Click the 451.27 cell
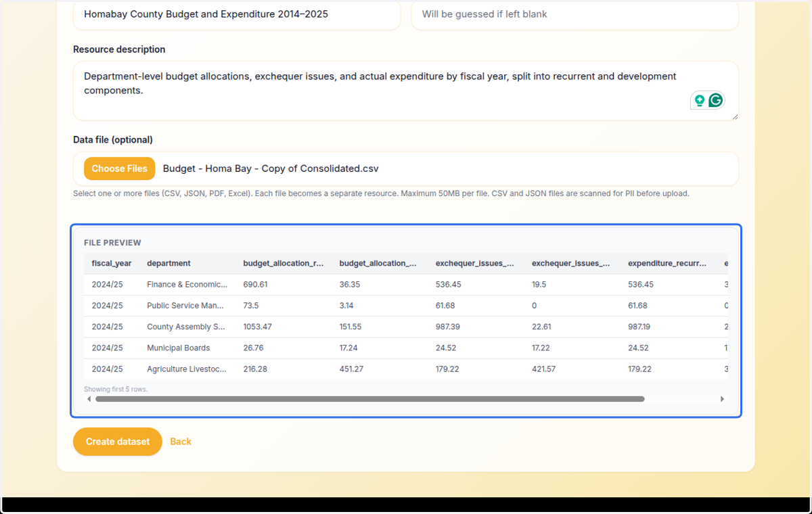Viewport: 812px width, 514px height. coord(351,369)
